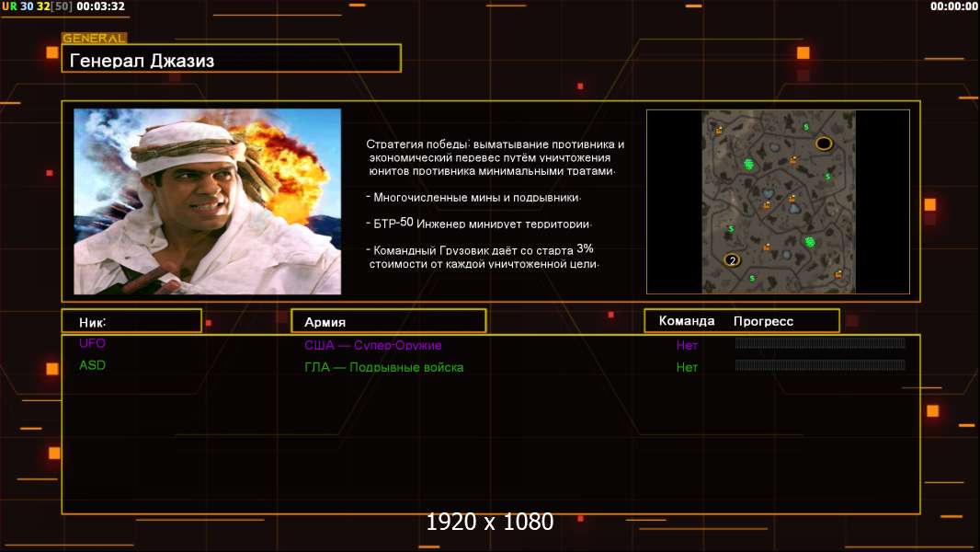The image size is (980, 552).
Task: Click General Jaziz portrait image
Action: (x=208, y=201)
